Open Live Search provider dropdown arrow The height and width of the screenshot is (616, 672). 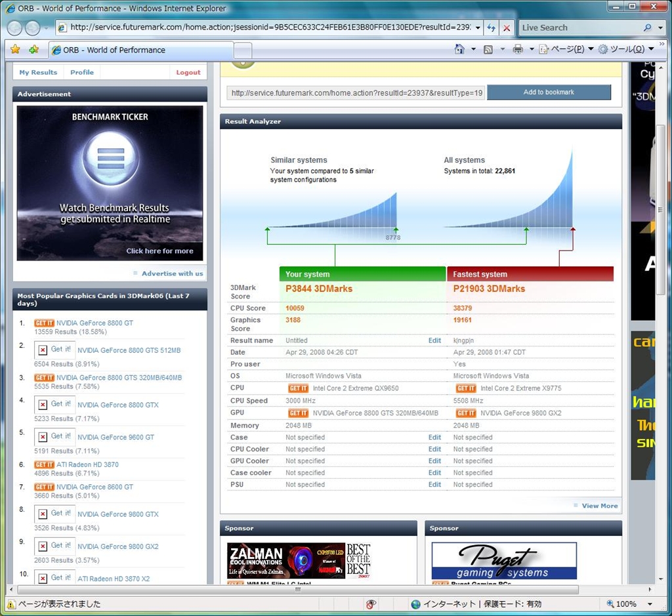pyautogui.click(x=660, y=28)
